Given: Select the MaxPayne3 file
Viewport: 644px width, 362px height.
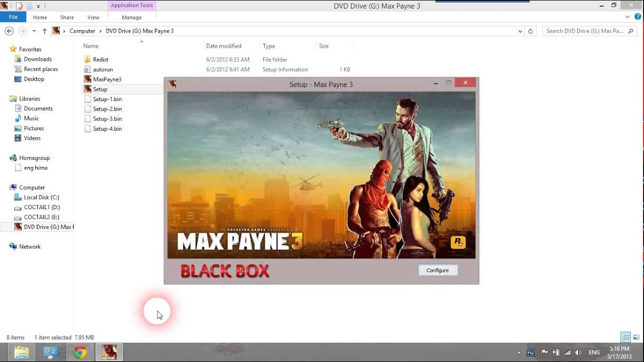Looking at the screenshot, I should [x=107, y=79].
